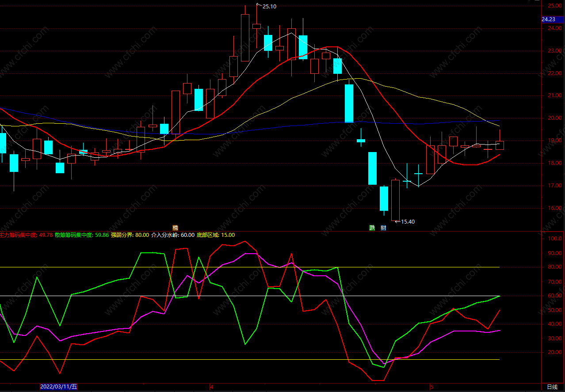Viewport: 565px width, 392px height.
Task: Select the 强弱分界: 80.00 indicator label
Action: click(x=130, y=235)
